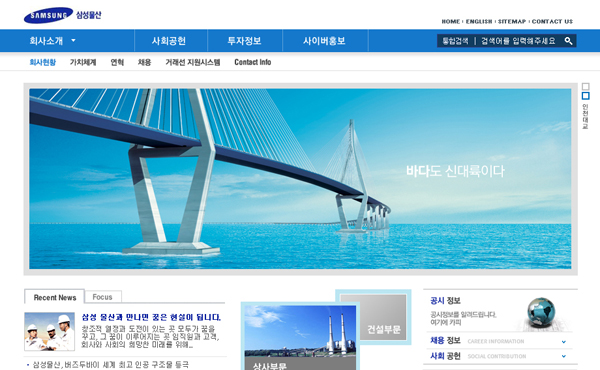This screenshot has width=600, height=370.
Task: Open the 공시 정보 section title
Action: coord(445,301)
